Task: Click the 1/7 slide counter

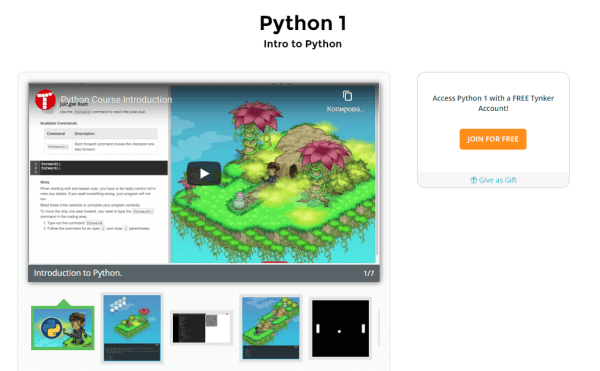Action: point(368,273)
